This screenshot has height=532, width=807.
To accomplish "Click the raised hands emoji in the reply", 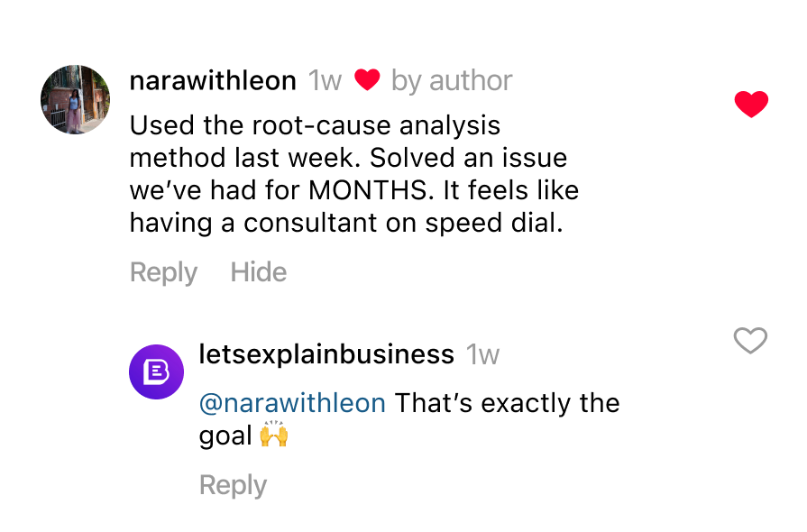I will pos(273,436).
